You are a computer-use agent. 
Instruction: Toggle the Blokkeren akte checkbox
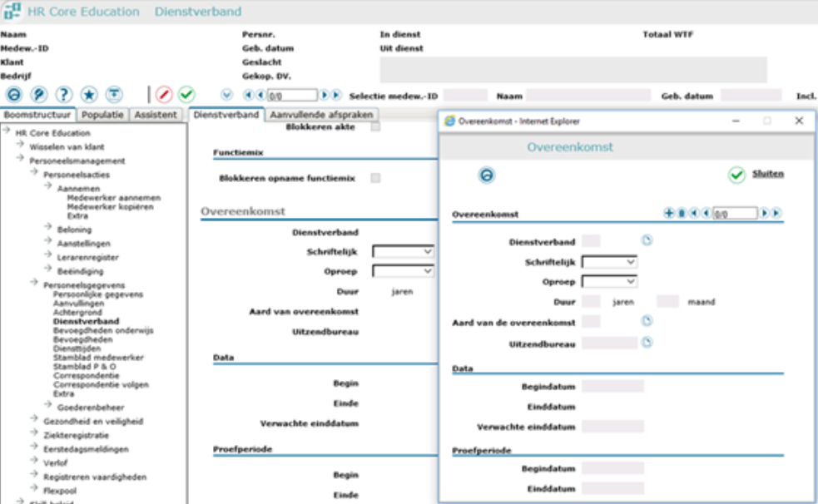pos(375,126)
